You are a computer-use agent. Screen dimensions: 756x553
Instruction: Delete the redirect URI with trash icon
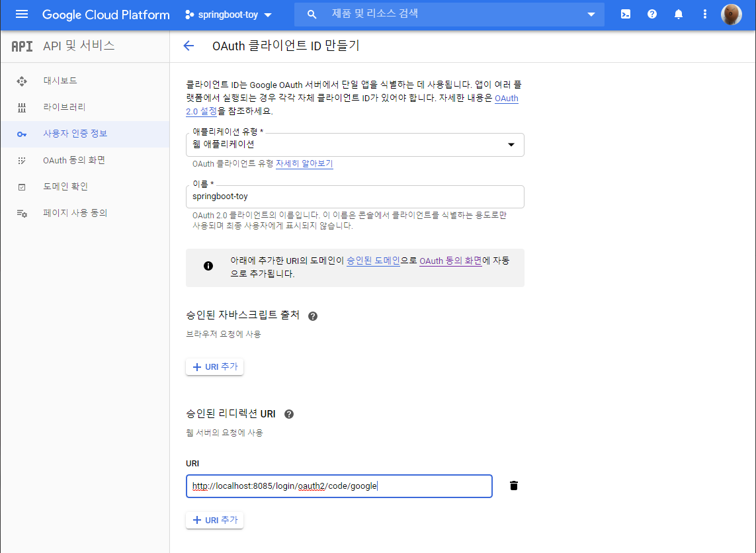514,486
